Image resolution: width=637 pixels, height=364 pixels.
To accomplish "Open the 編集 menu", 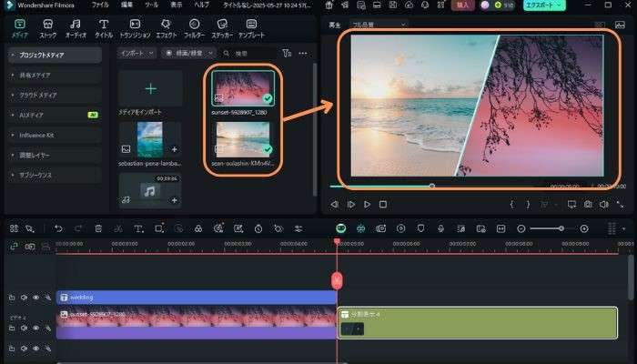I will [x=126, y=5].
